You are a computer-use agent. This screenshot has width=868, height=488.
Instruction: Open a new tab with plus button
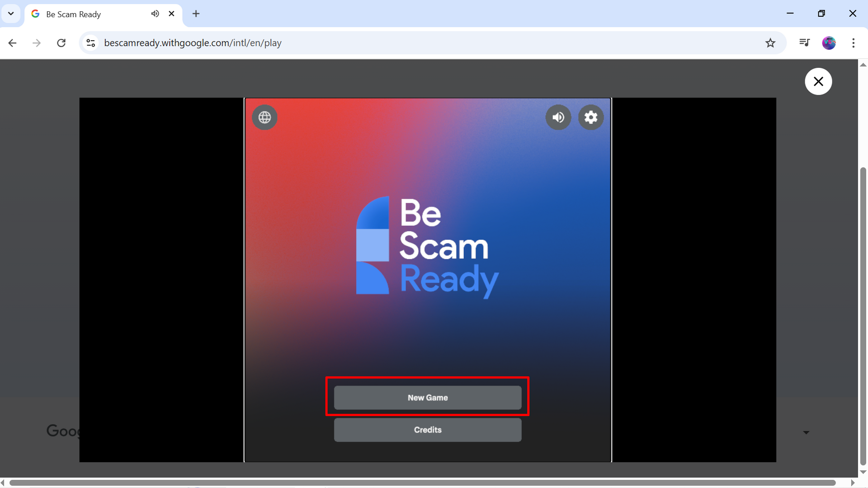click(x=196, y=14)
